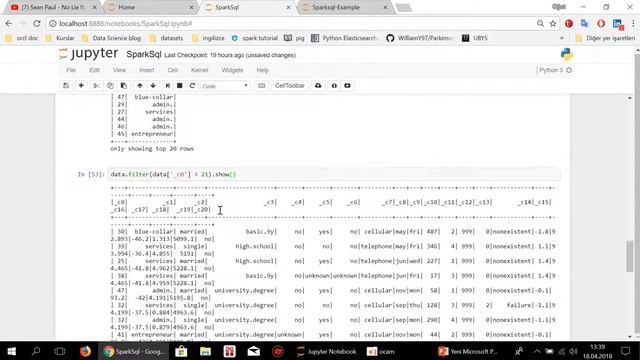Click the info circle toolbar icon
640x360 pixels.
[334, 86]
